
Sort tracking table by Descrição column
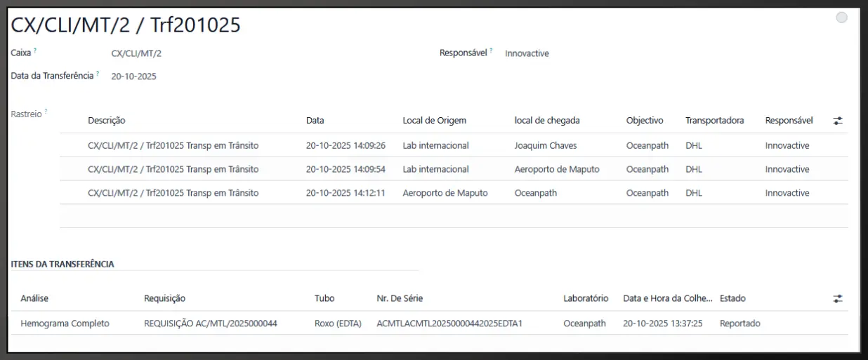[107, 121]
